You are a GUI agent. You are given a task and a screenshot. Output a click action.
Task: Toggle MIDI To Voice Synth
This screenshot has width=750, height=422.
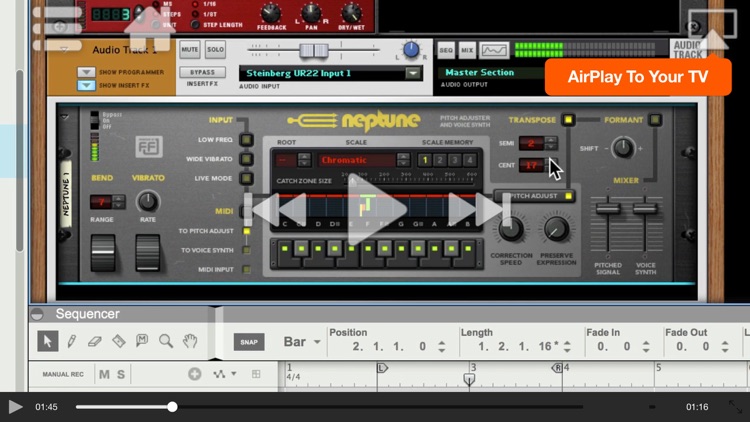tap(246, 250)
